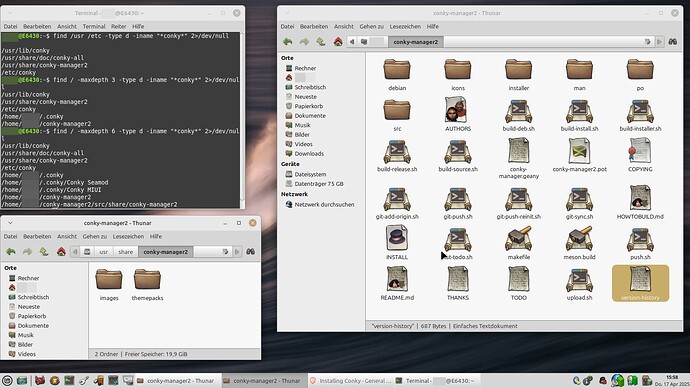690x388 pixels.
Task: Switch to Installing Conky taskbar window
Action: 349,381
